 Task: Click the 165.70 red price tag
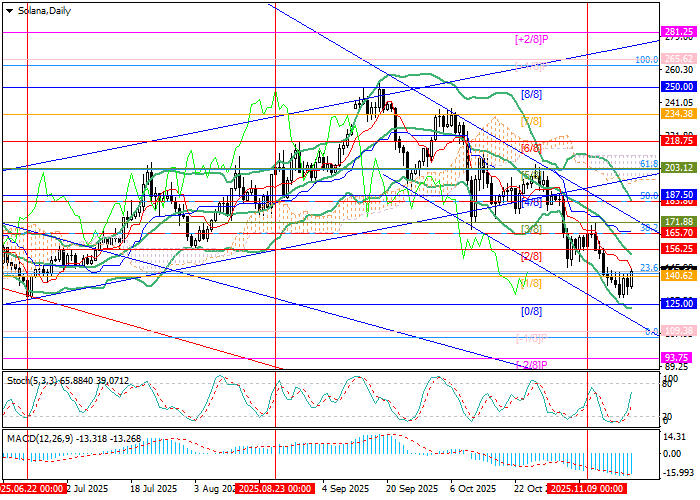(x=678, y=232)
